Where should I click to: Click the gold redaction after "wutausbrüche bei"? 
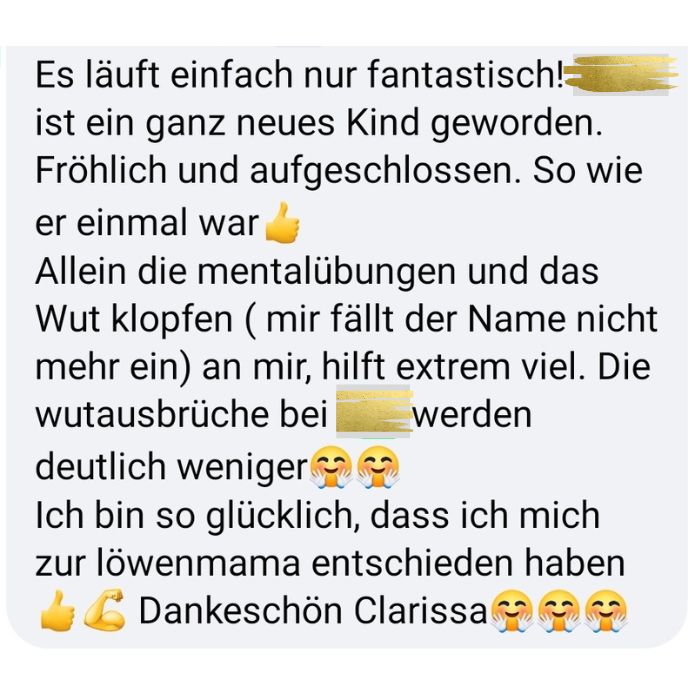click(x=373, y=413)
